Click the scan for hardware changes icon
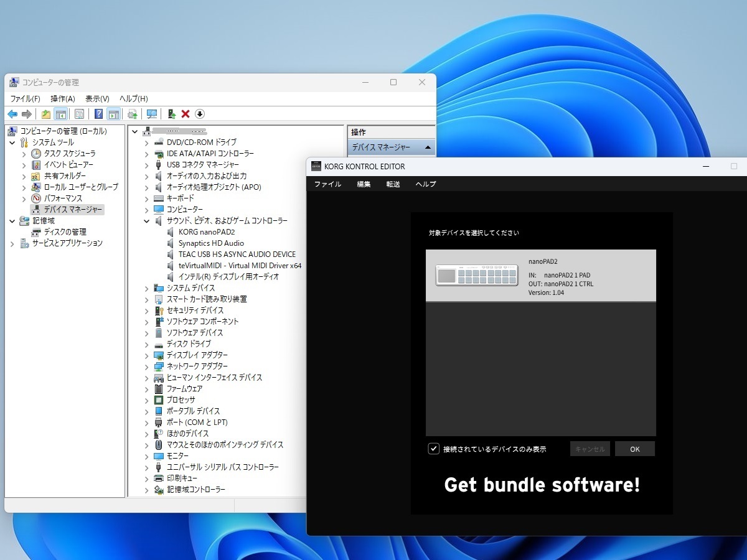The width and height of the screenshot is (747, 560). pos(151,114)
